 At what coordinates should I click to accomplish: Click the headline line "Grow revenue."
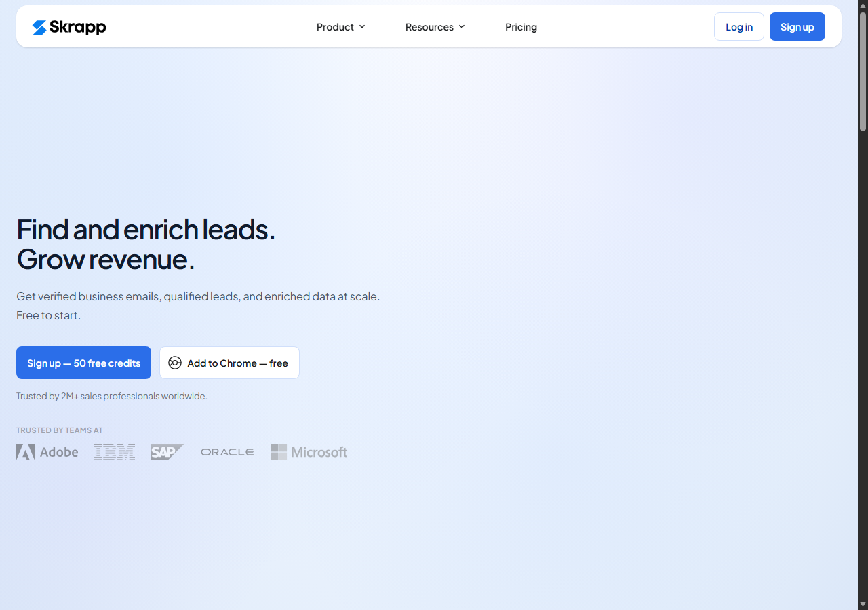click(x=105, y=259)
